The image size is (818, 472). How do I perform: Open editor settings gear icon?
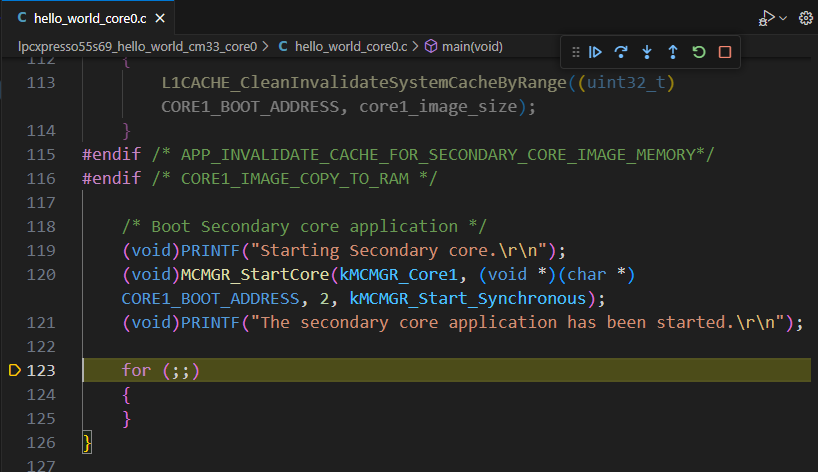805,18
